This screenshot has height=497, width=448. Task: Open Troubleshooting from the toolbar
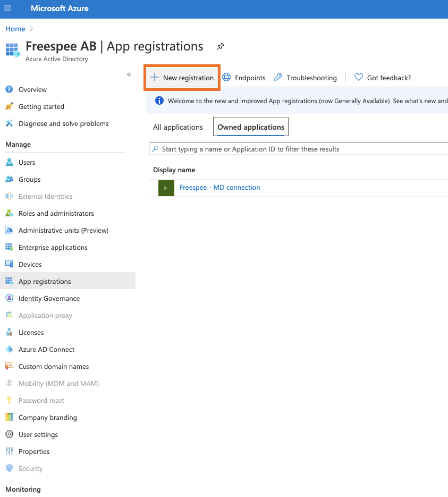(x=305, y=78)
